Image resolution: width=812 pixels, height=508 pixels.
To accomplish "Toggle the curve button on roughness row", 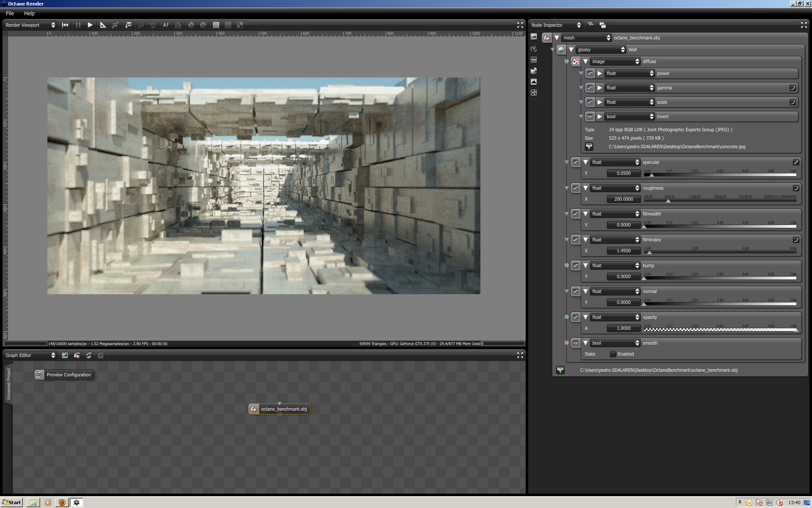I will pyautogui.click(x=796, y=188).
